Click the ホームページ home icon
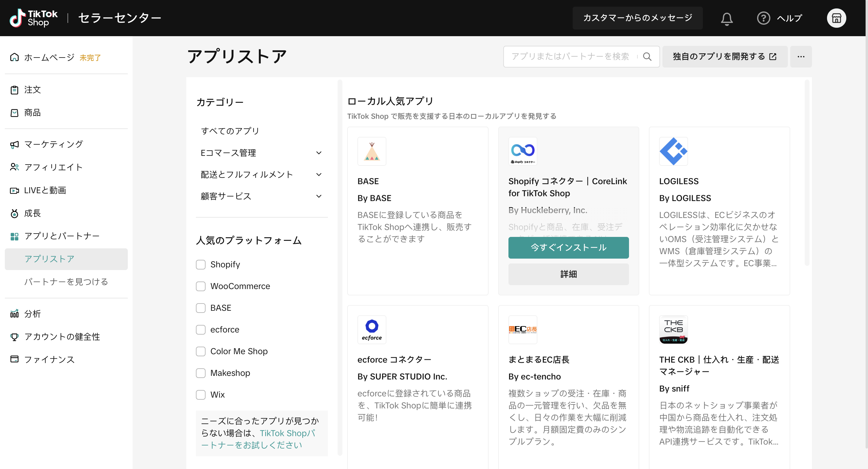This screenshot has width=868, height=469. click(14, 57)
